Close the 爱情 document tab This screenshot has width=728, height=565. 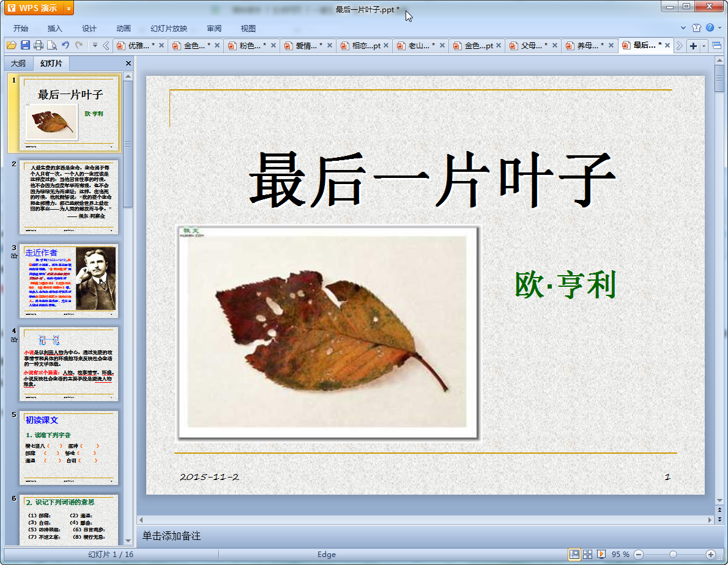(x=329, y=45)
